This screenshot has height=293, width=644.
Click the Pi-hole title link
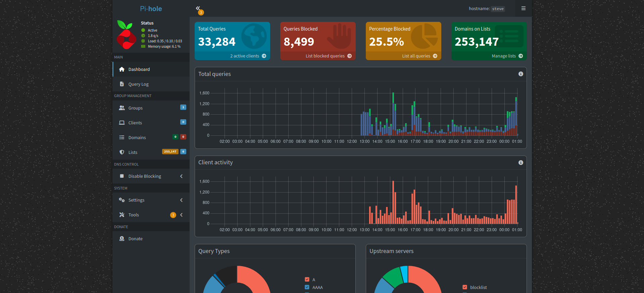151,9
